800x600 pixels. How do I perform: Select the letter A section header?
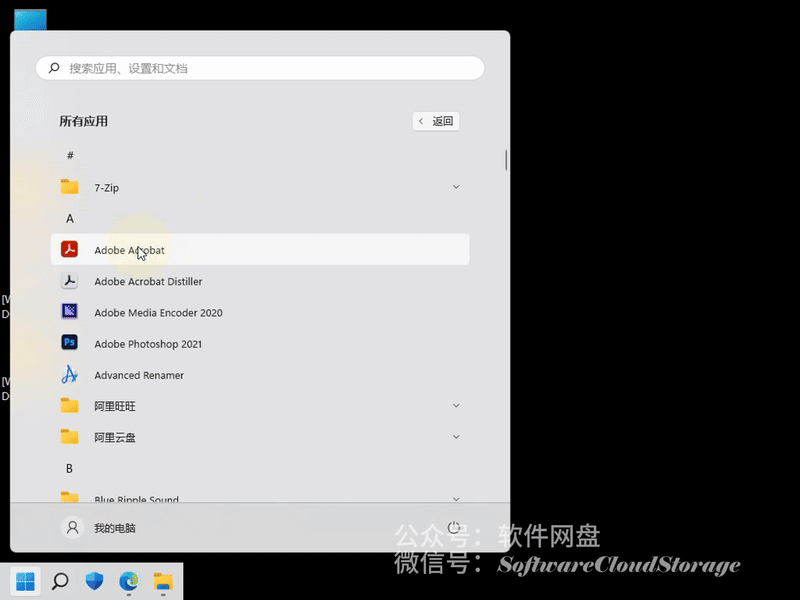[69, 218]
